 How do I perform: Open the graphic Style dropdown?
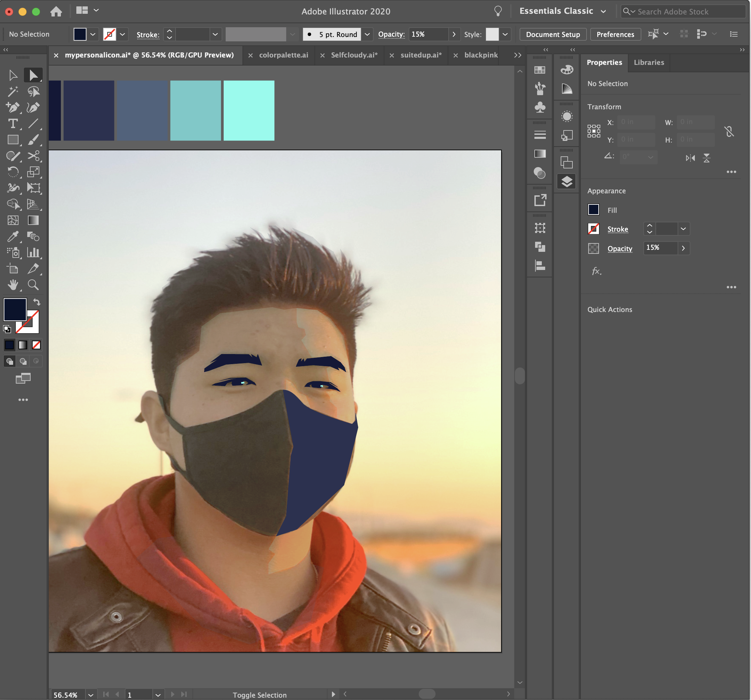pos(505,34)
